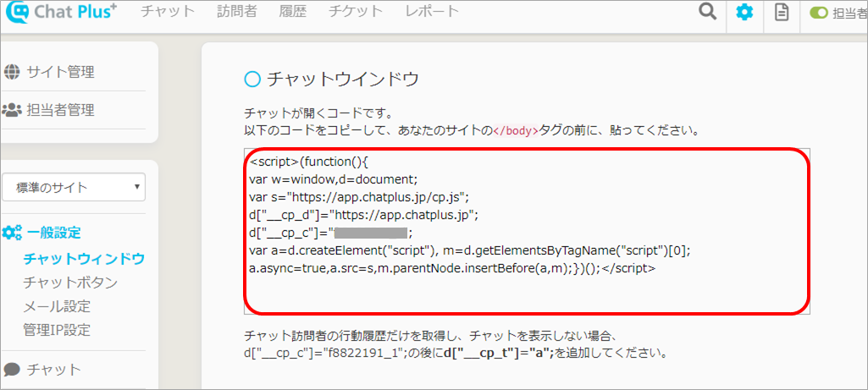The width and height of the screenshot is (868, 390).
Task: Open the チケット top menu
Action: pos(356,11)
